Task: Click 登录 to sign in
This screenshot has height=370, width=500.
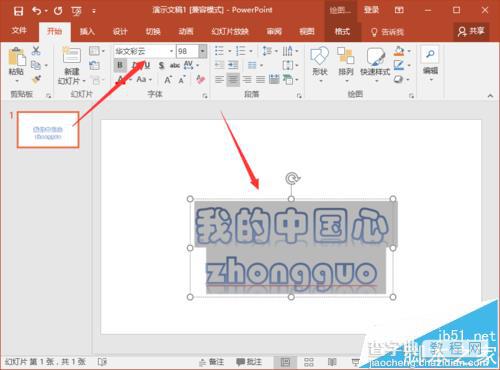Action: coord(371,10)
